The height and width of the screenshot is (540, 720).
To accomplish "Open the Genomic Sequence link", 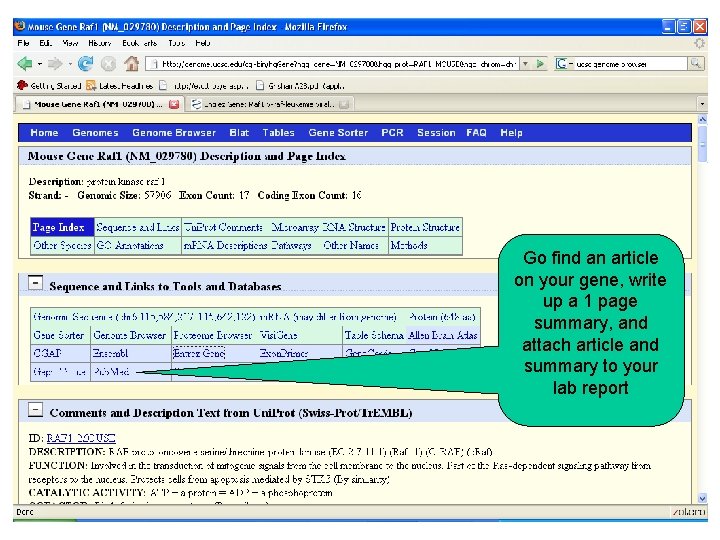I will 144,317.
